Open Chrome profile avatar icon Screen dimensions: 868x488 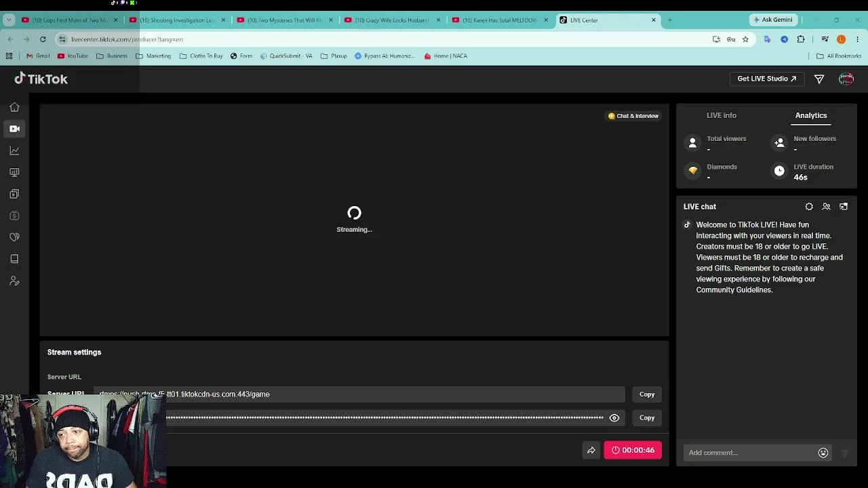pos(842,39)
